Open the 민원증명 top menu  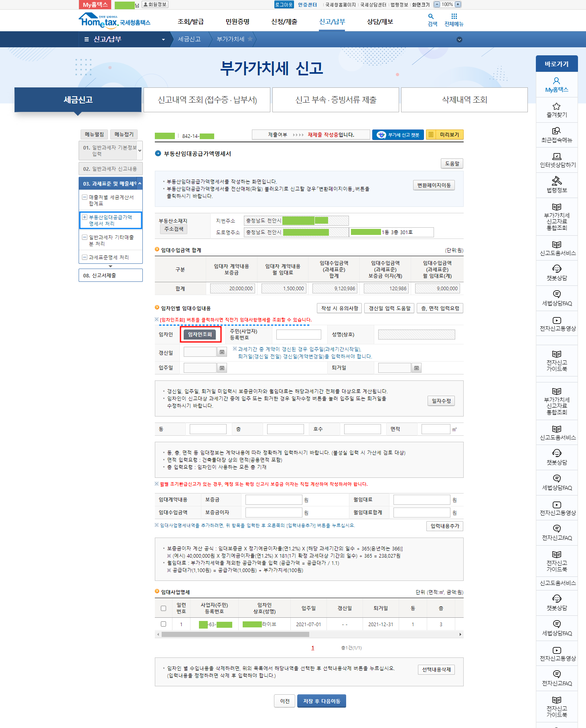coord(237,22)
